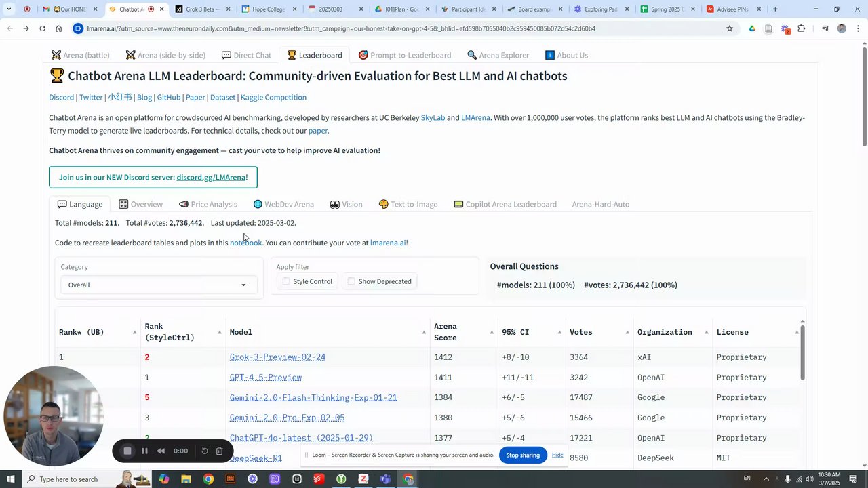Open the Kaggle Competition link

pos(273,97)
